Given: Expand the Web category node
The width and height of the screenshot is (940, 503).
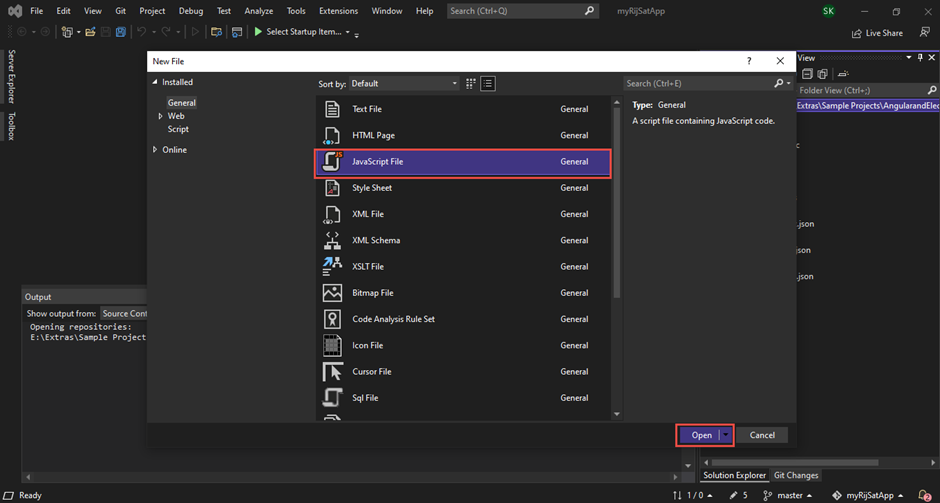Looking at the screenshot, I should [x=160, y=116].
